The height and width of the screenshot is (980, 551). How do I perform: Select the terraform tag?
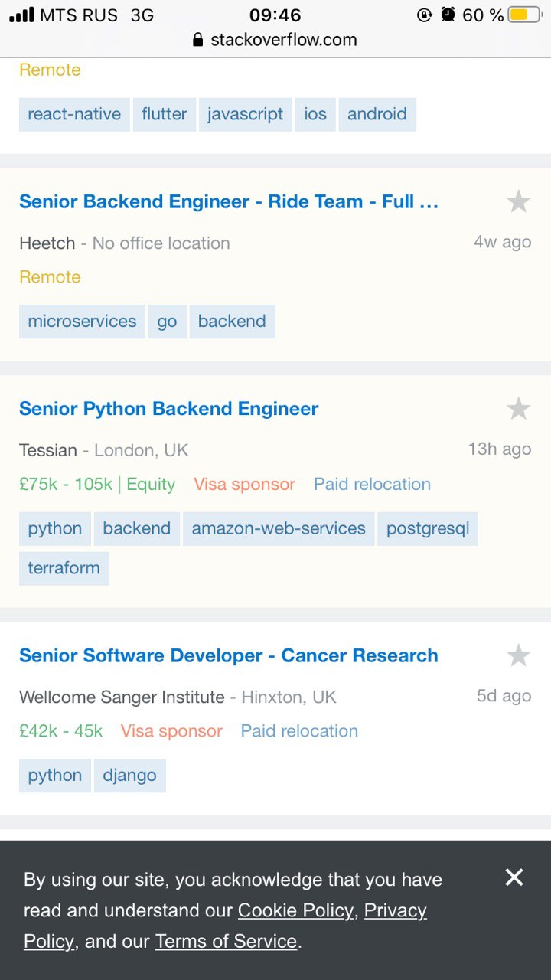(x=64, y=568)
